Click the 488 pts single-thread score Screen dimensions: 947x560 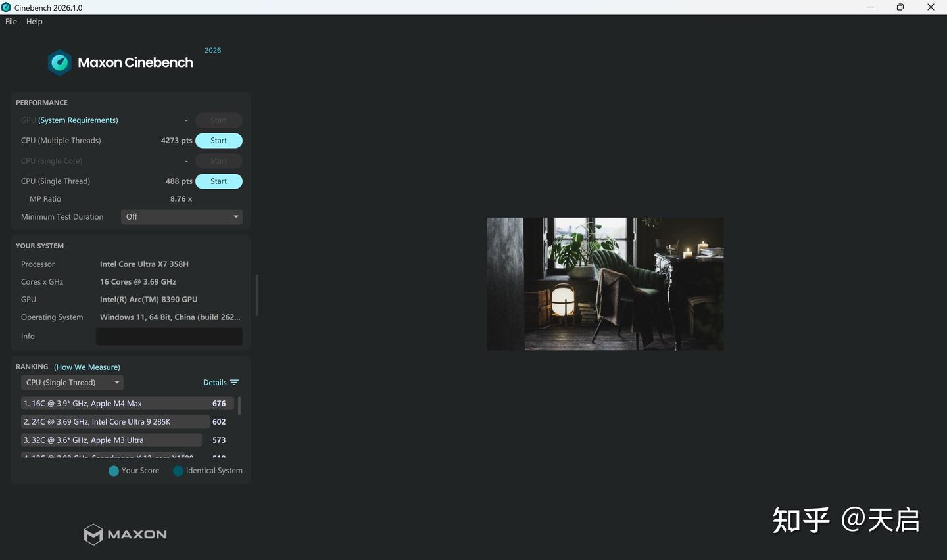(x=179, y=181)
